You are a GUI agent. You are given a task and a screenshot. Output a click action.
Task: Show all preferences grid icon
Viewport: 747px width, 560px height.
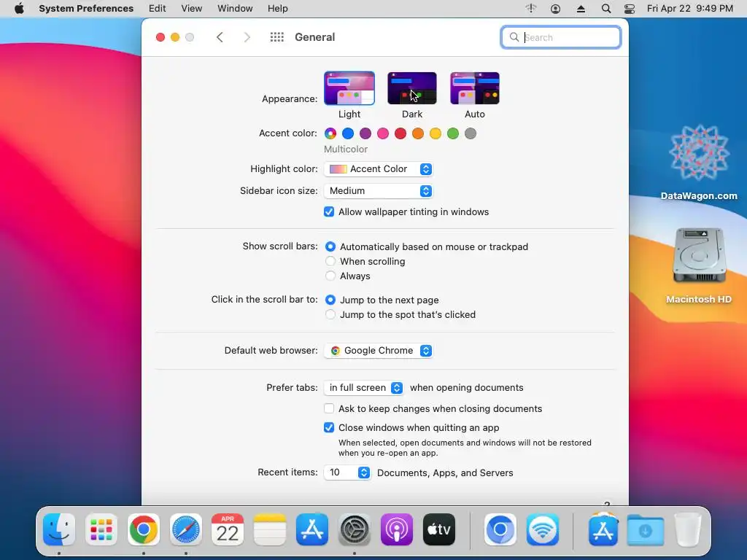(276, 37)
